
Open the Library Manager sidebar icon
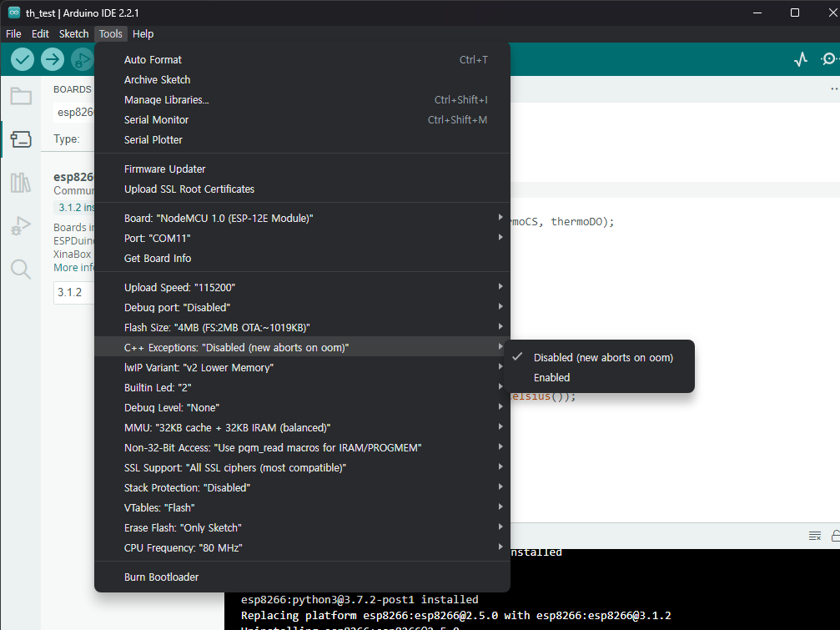point(21,183)
